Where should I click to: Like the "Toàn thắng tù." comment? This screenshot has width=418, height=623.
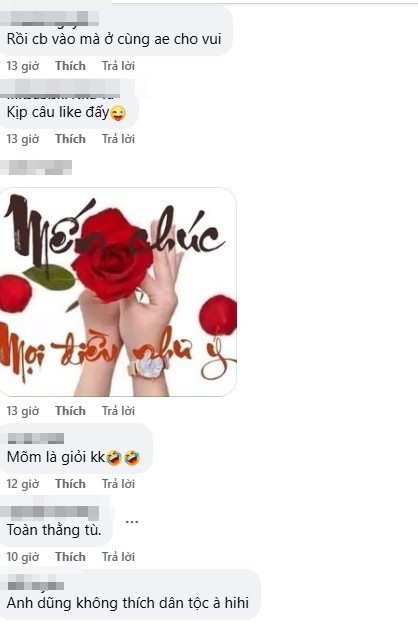tap(70, 557)
